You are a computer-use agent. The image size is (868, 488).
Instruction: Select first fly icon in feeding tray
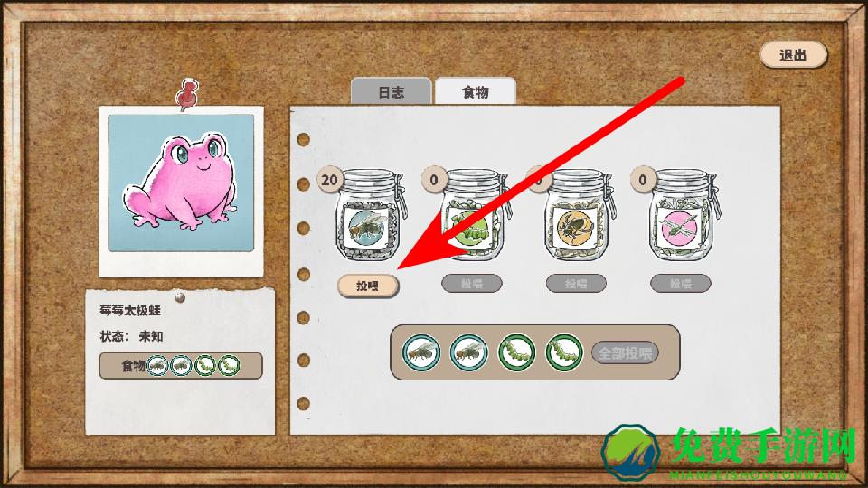pos(421,352)
